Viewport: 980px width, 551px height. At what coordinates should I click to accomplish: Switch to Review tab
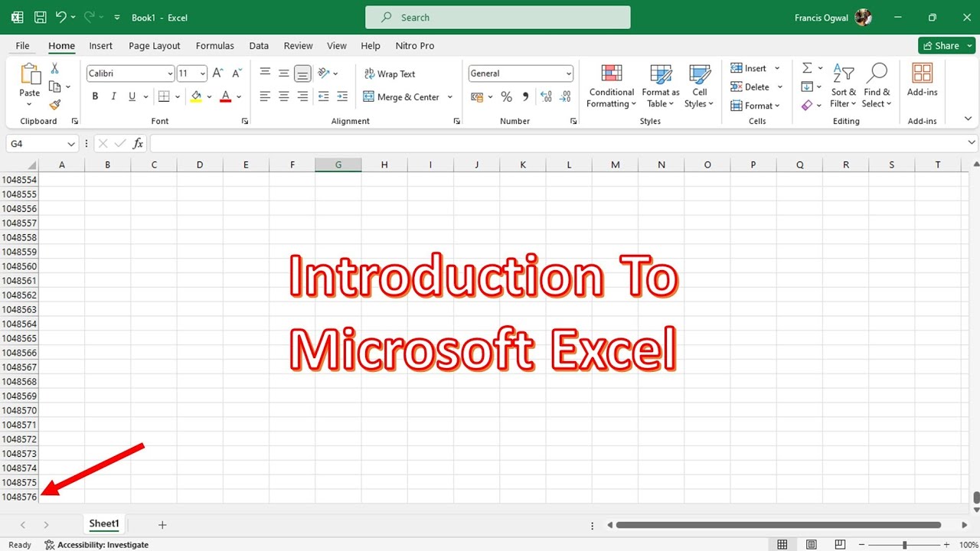pyautogui.click(x=299, y=46)
